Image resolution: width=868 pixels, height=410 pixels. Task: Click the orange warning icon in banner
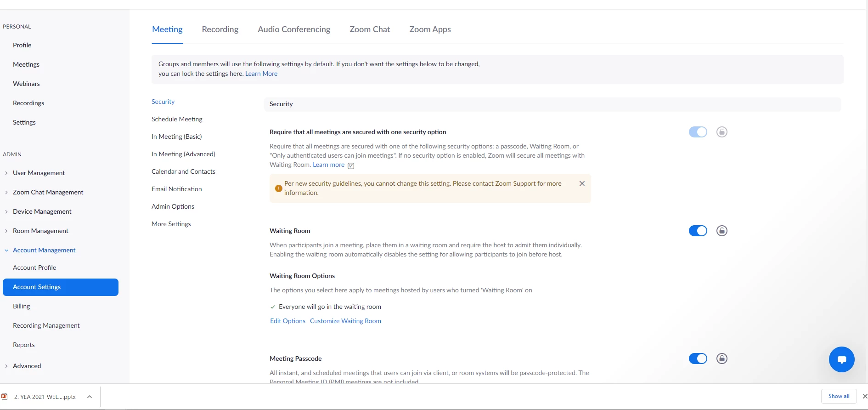point(278,188)
